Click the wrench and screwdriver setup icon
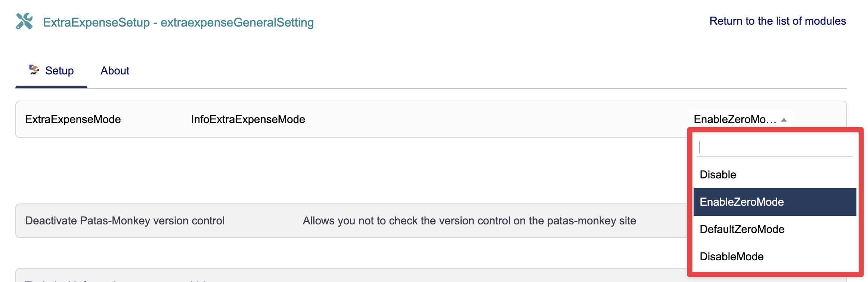The image size is (868, 282). point(25,21)
